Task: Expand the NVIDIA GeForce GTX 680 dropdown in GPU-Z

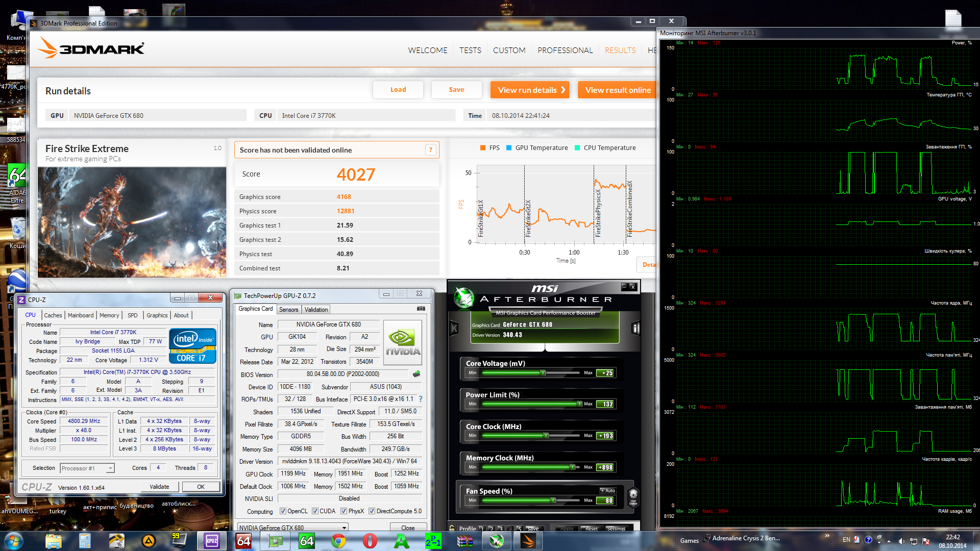Action: 344,528
